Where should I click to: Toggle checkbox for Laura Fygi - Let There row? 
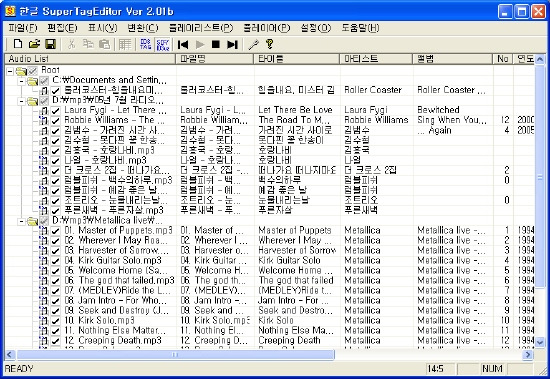pos(55,111)
